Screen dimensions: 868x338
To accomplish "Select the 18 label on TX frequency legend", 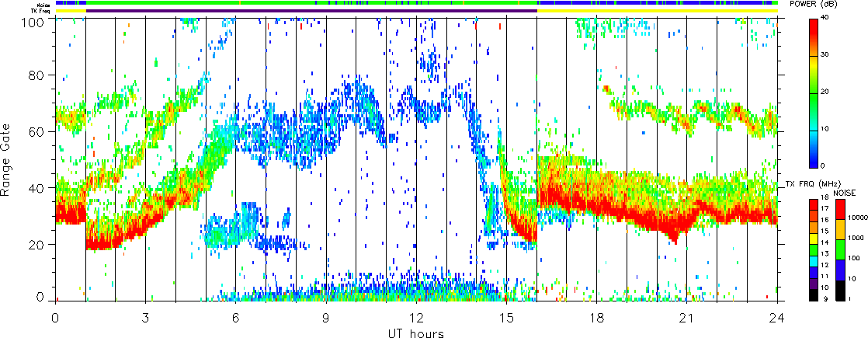I will pyautogui.click(x=825, y=198).
